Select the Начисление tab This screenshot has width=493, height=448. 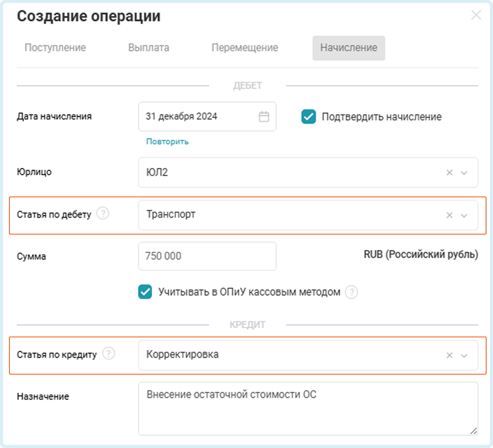[349, 48]
